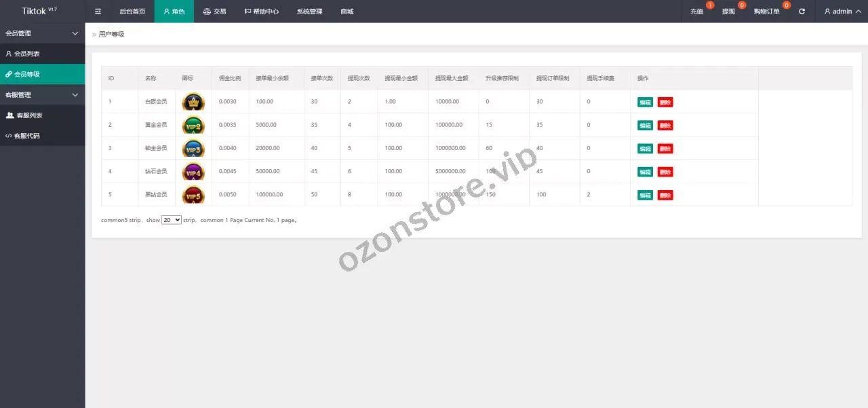Image resolution: width=868 pixels, height=408 pixels.
Task: Open the 购物订单 shopping orders notifications
Action: pos(766,12)
